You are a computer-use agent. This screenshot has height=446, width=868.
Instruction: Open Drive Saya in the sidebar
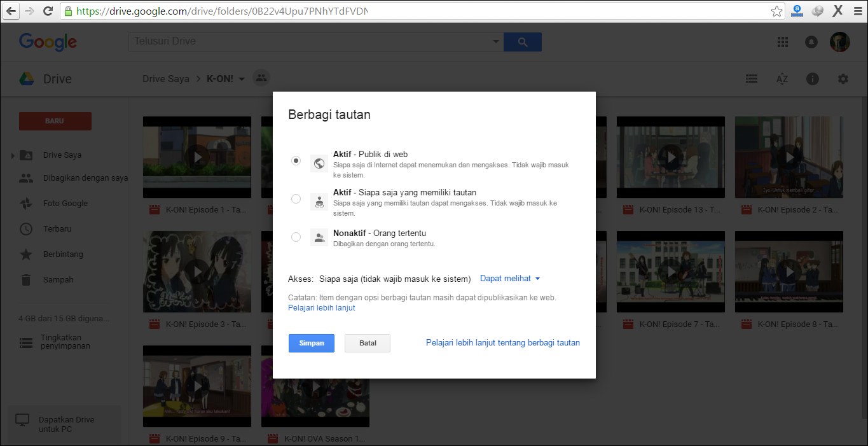pyautogui.click(x=62, y=155)
